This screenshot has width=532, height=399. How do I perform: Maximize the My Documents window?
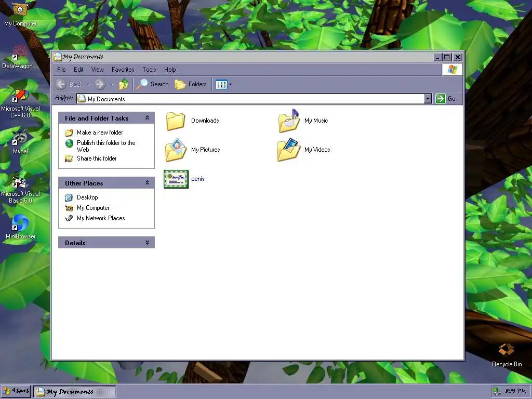pyautogui.click(x=447, y=57)
